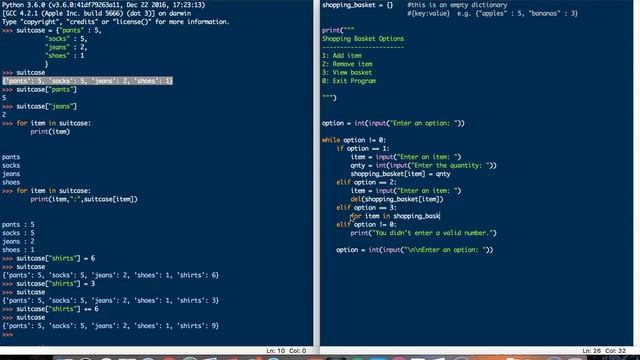The image size is (640, 360).
Task: Click the 'pants : 5' output line
Action: (x=18, y=224)
